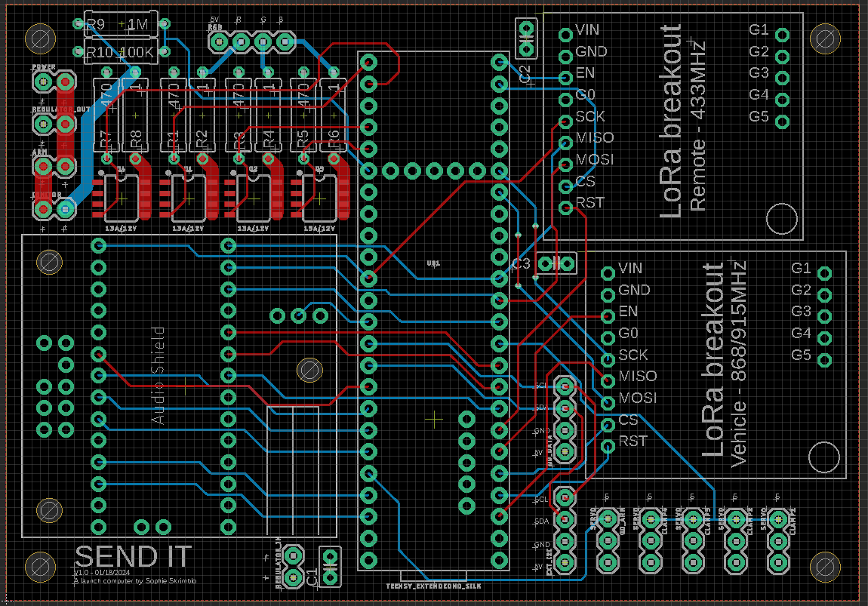Select RST pad on Remote 433MHz breakout
The image size is (868, 606).
click(565, 208)
